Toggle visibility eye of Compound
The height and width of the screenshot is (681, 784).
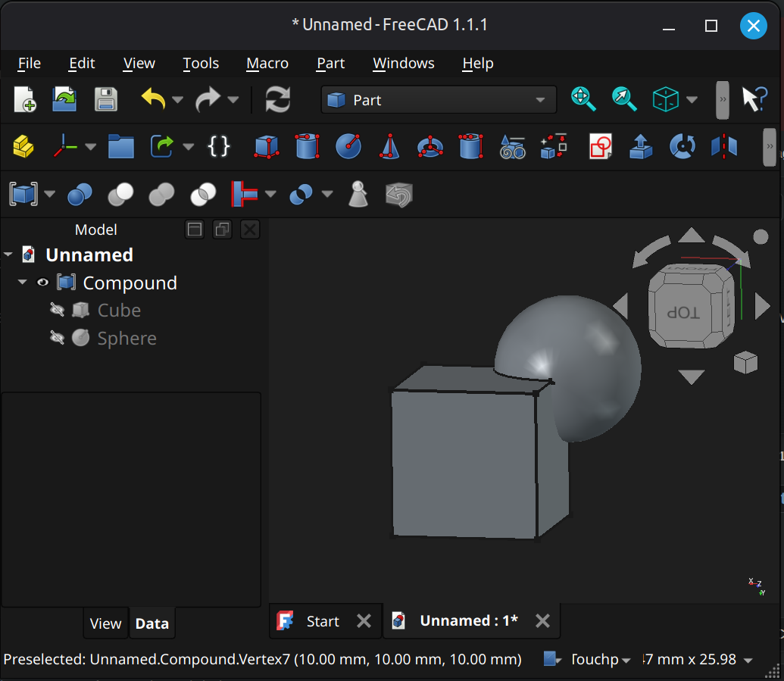point(43,283)
